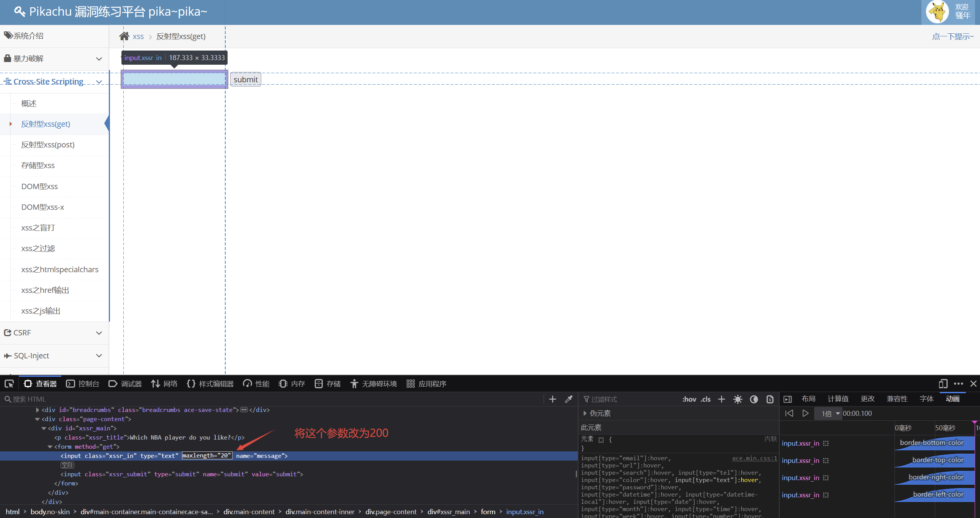
Task: Click the Pikachu avatar image
Action: click(937, 12)
